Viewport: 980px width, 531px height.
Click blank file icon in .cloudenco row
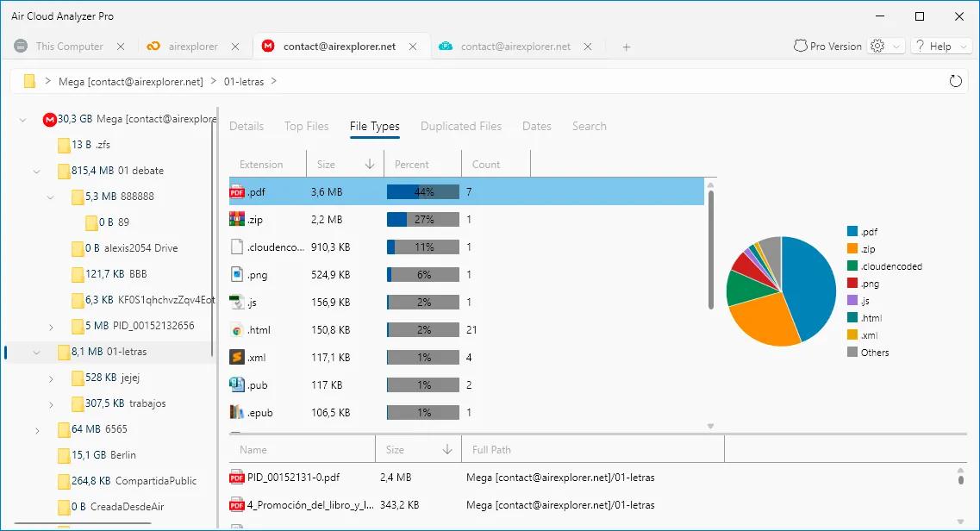pyautogui.click(x=237, y=247)
